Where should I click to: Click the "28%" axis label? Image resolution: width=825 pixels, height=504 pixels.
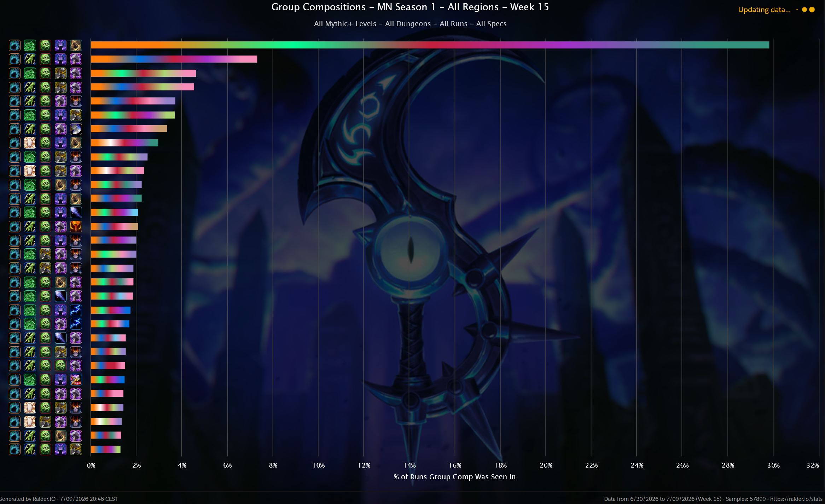(728, 465)
